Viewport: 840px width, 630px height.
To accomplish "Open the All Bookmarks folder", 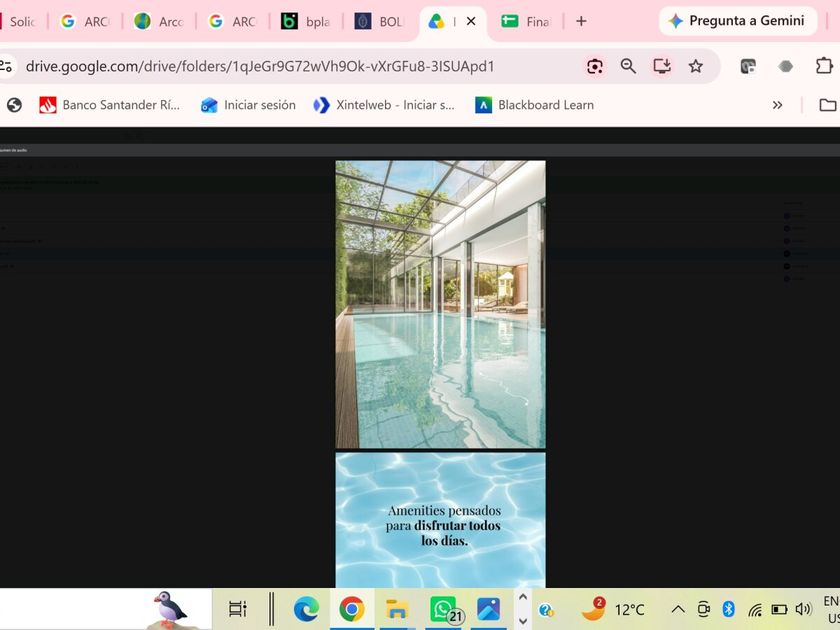I will [x=828, y=105].
